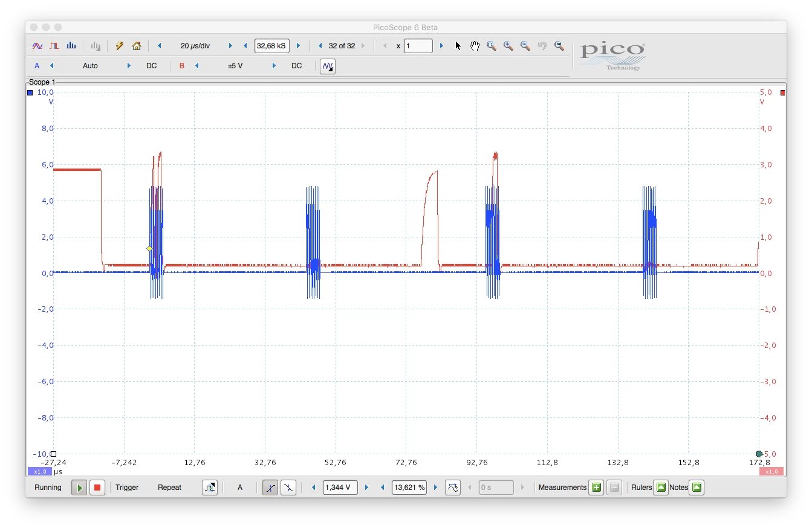Open Channel B DC coupling dropdown
Viewport: 812px width, 528px height.
click(x=297, y=66)
